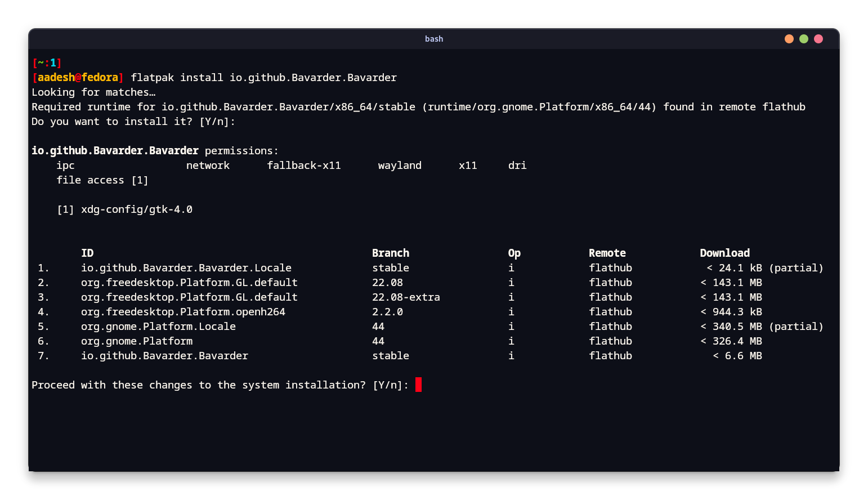Click the green window control circle
868x500 pixels.
(803, 39)
